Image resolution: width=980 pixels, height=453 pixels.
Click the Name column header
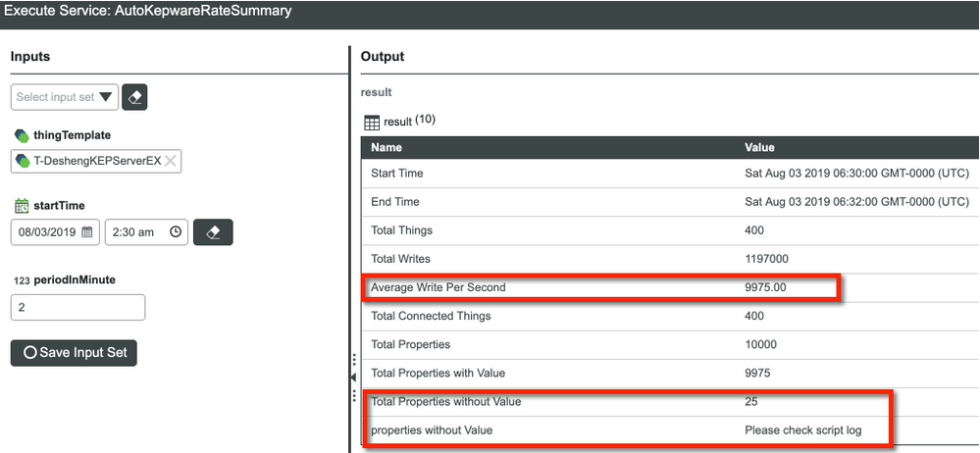point(387,147)
